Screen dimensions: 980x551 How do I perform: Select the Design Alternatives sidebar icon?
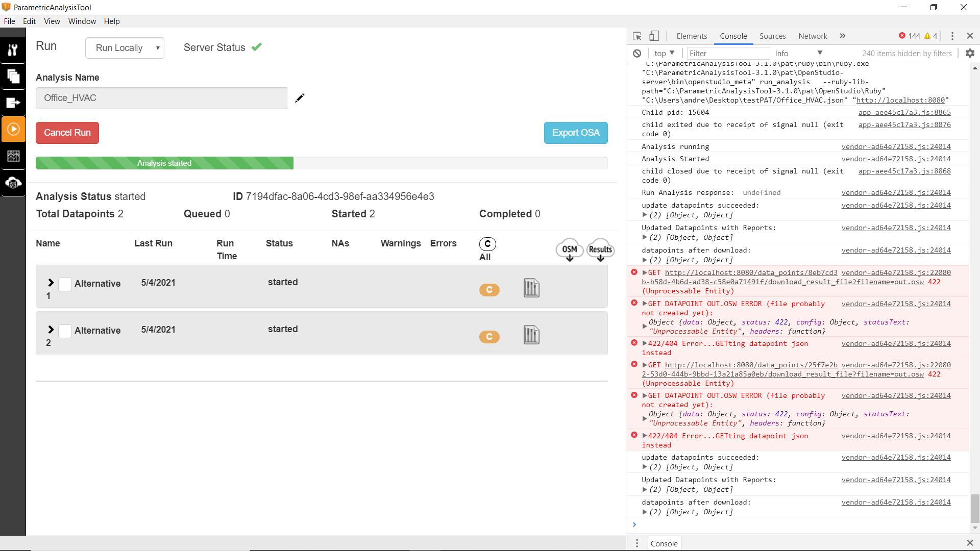[x=14, y=77]
